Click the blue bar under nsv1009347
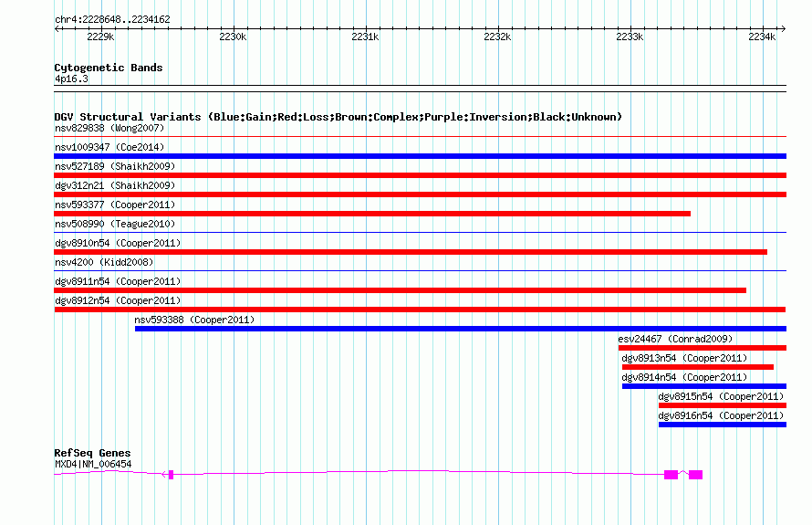This screenshot has width=812, height=525. click(420, 156)
